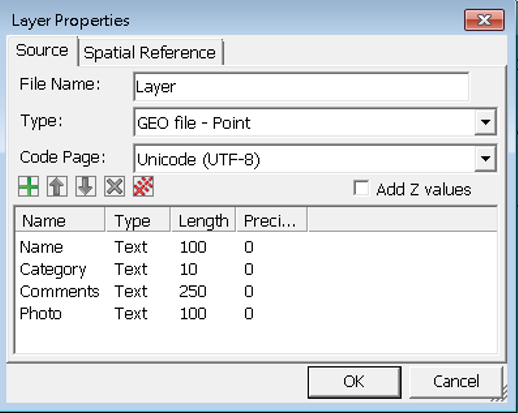The image size is (518, 413).
Task: Click the Length column header
Action: pyautogui.click(x=203, y=220)
